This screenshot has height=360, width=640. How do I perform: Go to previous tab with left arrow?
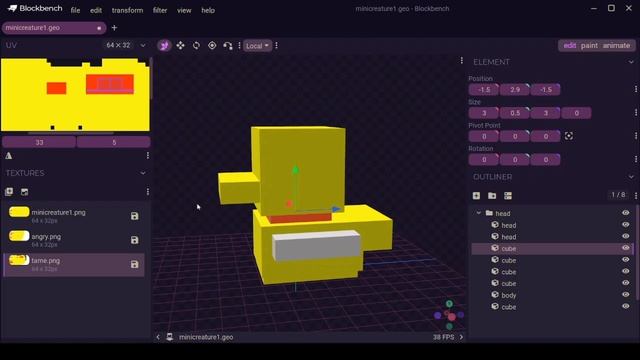click(x=158, y=337)
